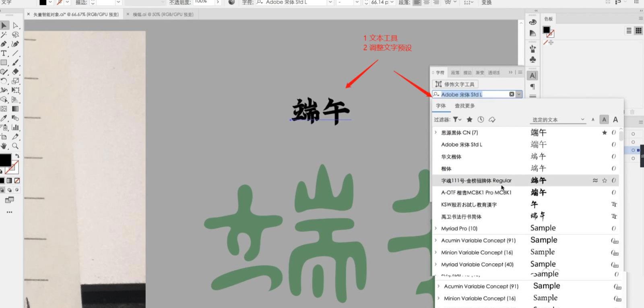Screen dimensions: 644x308
Task: Click fill swatch in 色板 panel
Action: pyautogui.click(x=546, y=30)
